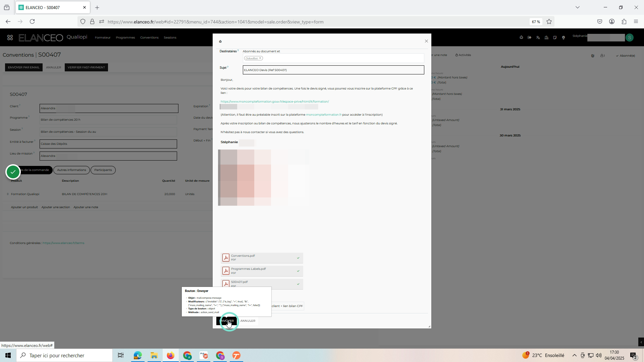
Task: Show hidden system tray icons
Action: point(574,356)
